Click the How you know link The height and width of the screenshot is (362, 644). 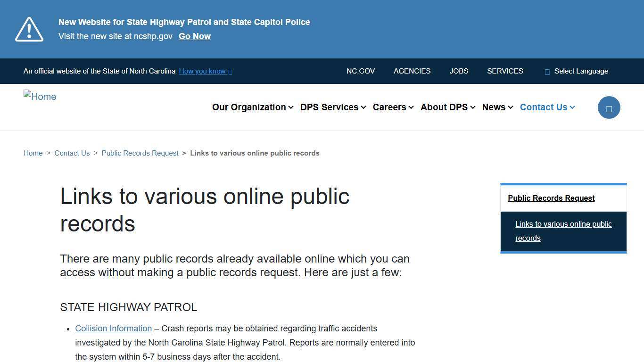coord(202,71)
